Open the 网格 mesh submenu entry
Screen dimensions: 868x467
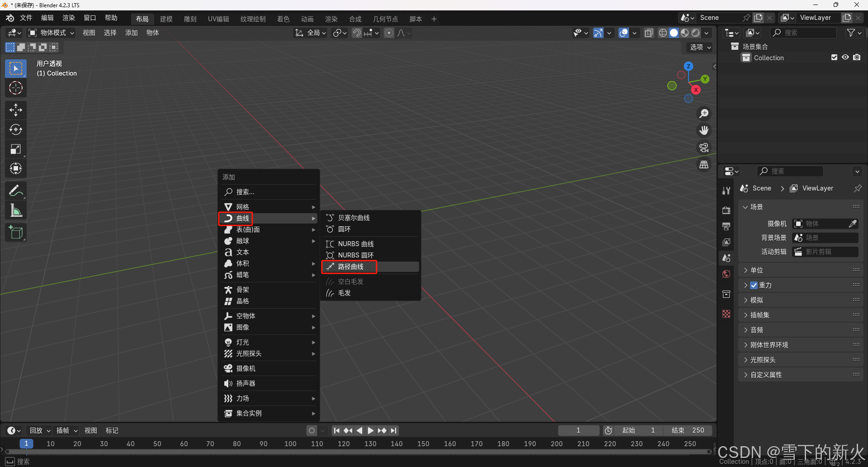(269, 207)
